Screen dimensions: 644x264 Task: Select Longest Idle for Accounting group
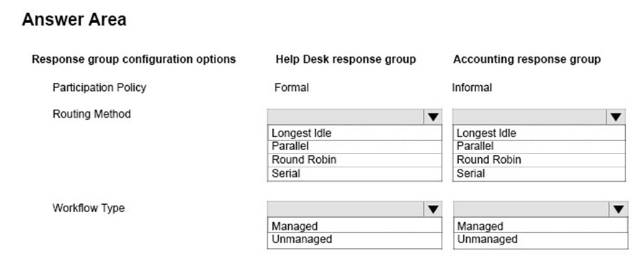tap(540, 133)
